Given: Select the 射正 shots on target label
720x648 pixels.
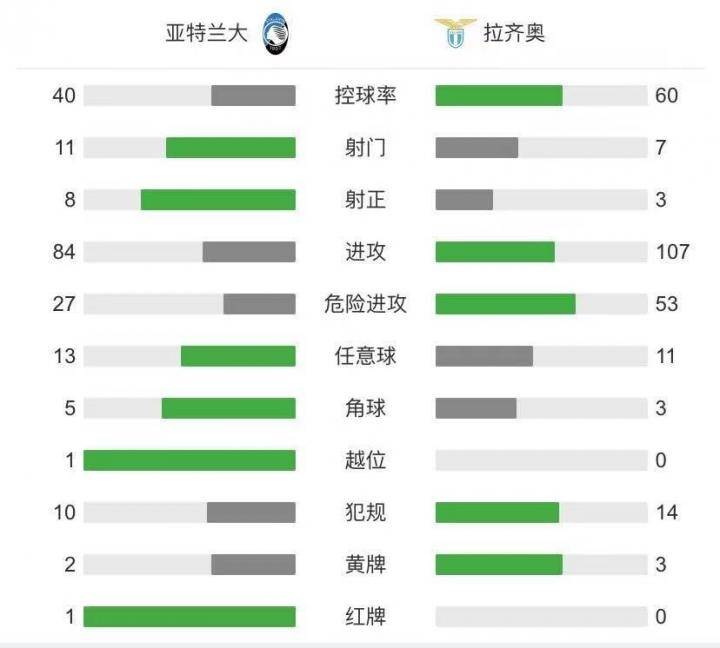Looking at the screenshot, I should [x=366, y=200].
